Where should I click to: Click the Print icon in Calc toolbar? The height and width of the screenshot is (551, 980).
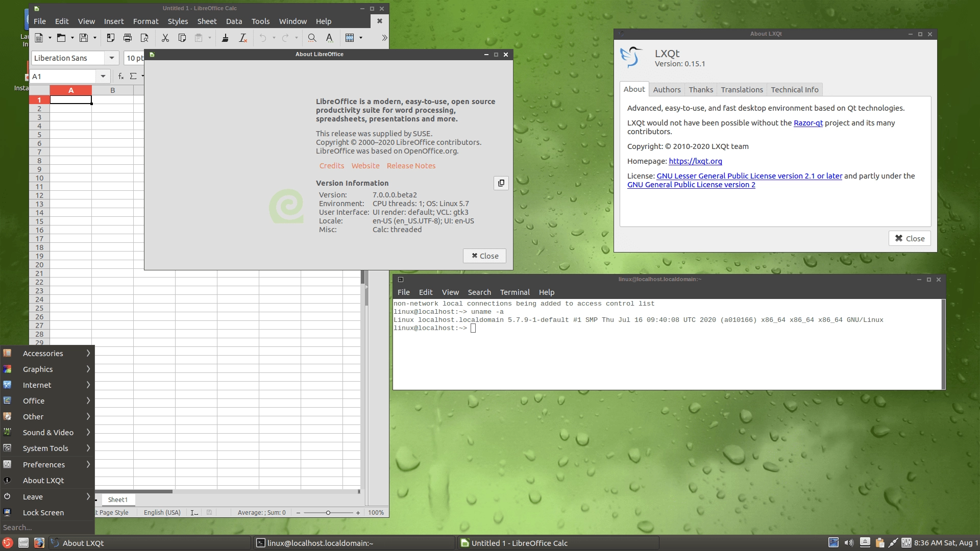point(128,38)
